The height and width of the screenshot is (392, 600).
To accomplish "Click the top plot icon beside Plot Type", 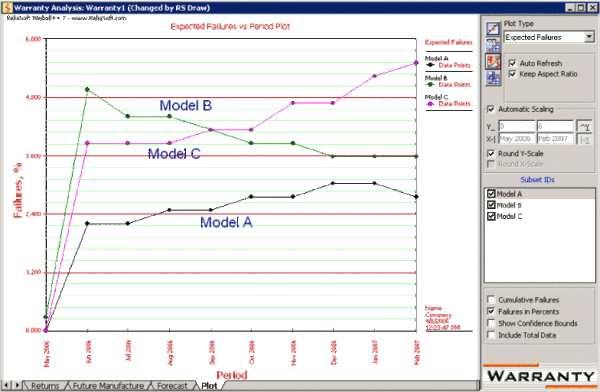I will click(x=493, y=29).
